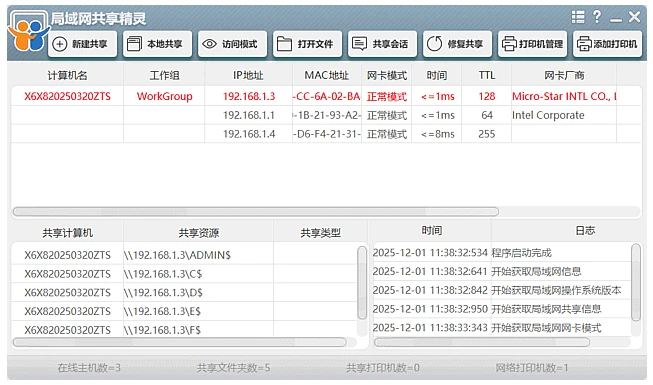
Task: Click status text 共享打印机数=0
Action: coord(383,368)
